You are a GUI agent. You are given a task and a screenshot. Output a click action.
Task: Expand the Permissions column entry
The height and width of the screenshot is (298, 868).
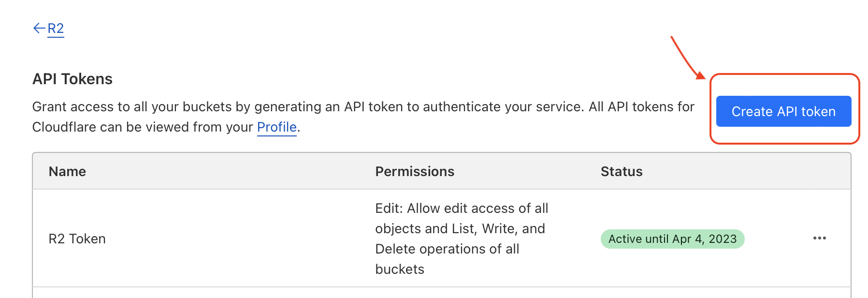tap(462, 238)
